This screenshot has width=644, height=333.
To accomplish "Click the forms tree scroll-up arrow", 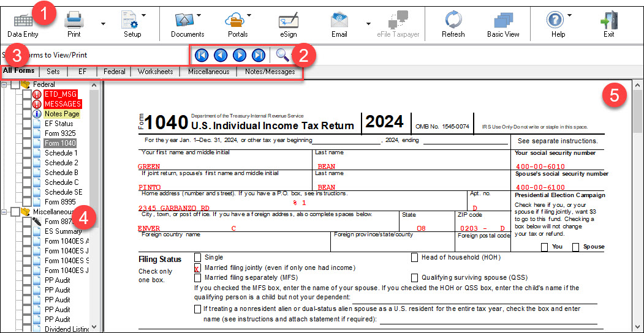I will click(94, 85).
